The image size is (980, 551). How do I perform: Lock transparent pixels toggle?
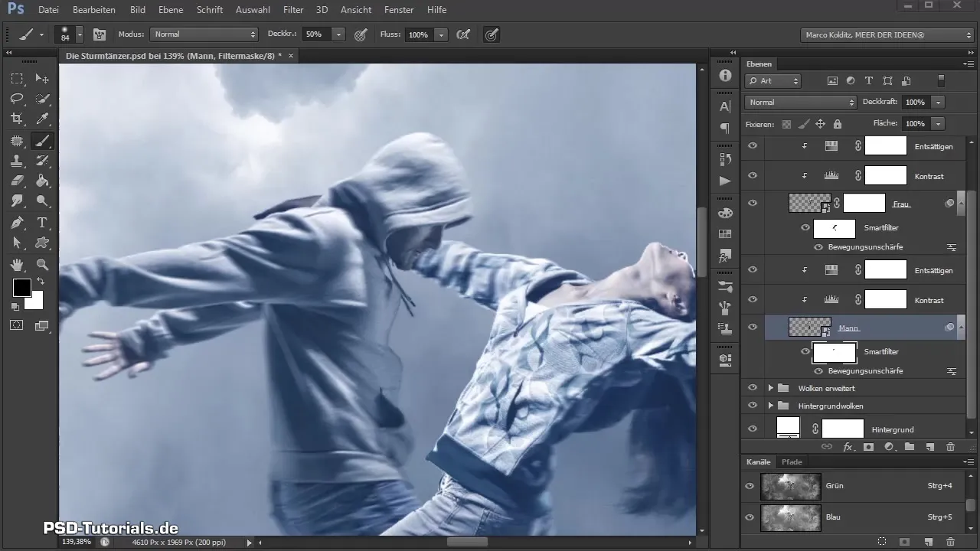click(786, 123)
